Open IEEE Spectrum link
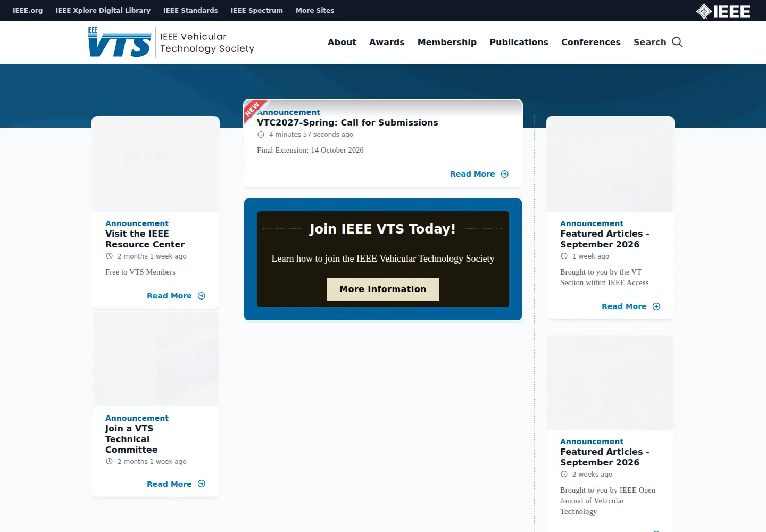Screen dimensions: 766x532 click(x=257, y=10)
